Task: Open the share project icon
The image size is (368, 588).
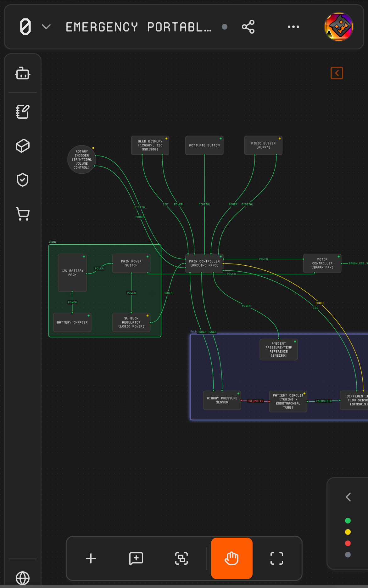Action: tap(248, 27)
